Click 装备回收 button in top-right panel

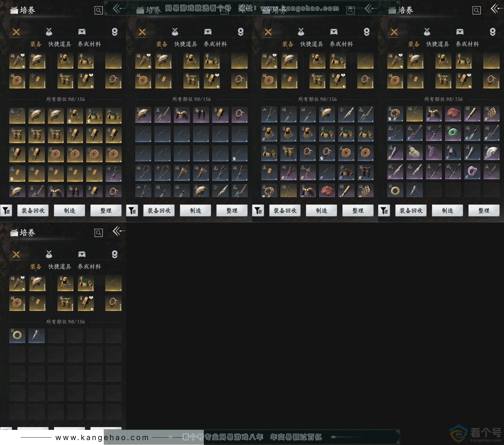411,210
